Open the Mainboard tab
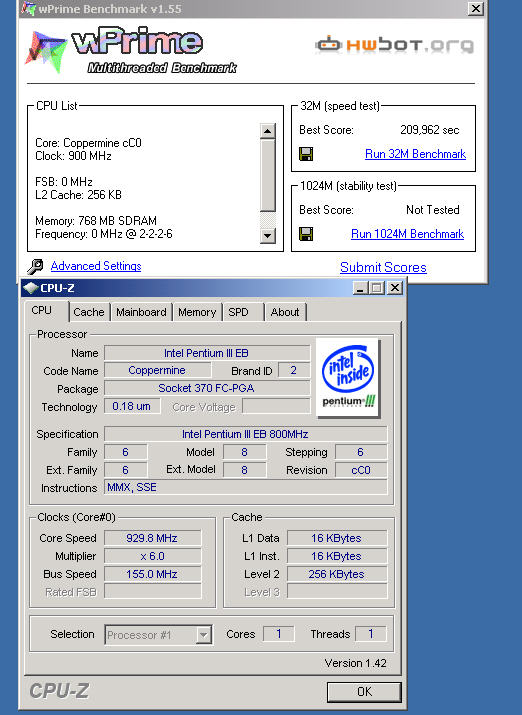 point(141,312)
